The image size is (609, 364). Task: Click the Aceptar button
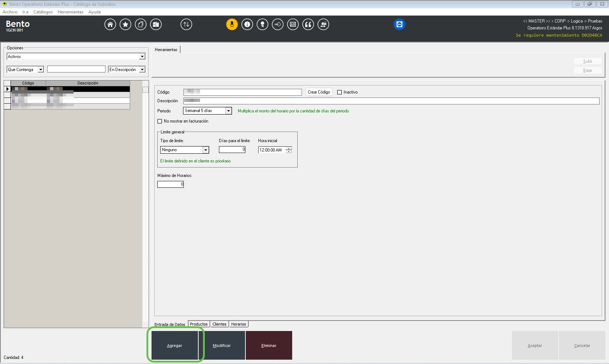point(535,346)
